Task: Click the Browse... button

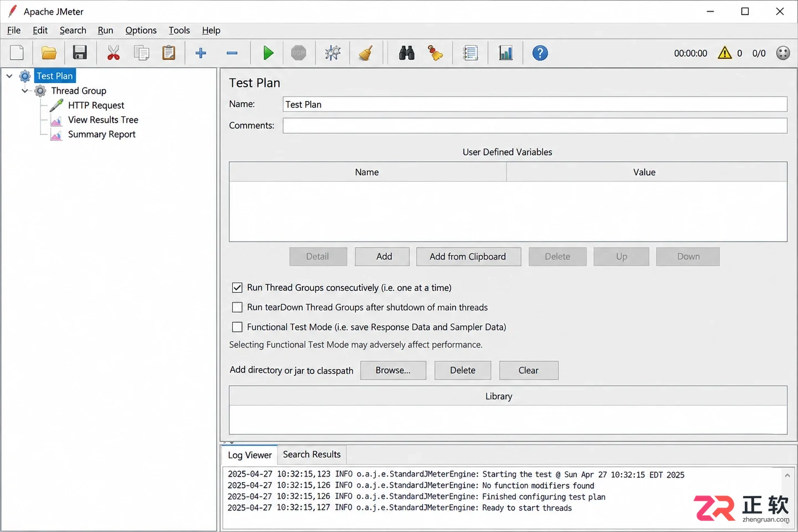Action: (x=393, y=370)
